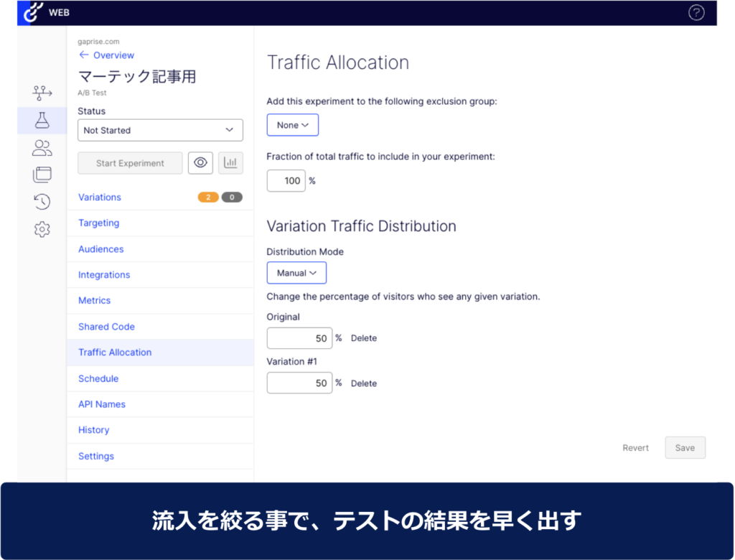Go to the Variations section

[x=100, y=197]
